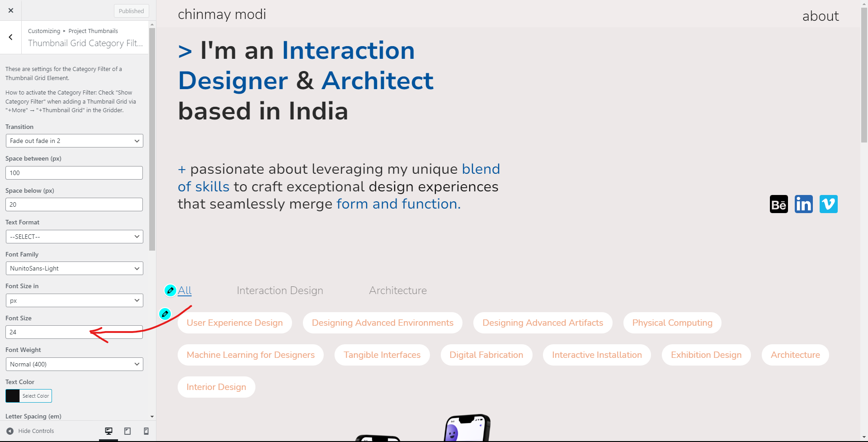This screenshot has height=442, width=868.
Task: Open the Text Format dropdown
Action: click(x=74, y=237)
